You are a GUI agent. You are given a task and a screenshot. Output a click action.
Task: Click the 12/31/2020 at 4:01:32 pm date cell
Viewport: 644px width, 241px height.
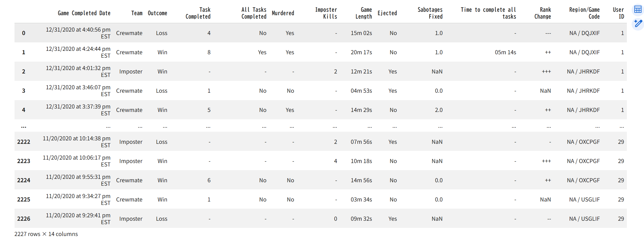pyautogui.click(x=78, y=72)
